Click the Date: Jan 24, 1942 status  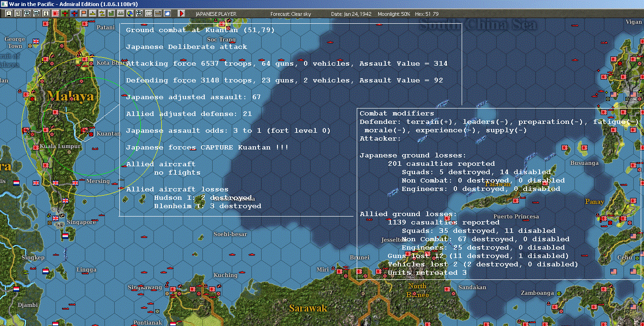(351, 14)
